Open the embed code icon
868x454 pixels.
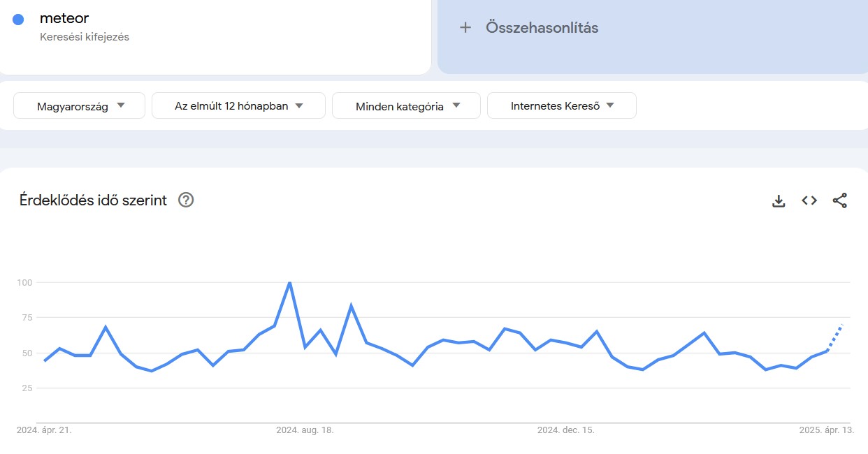tap(809, 201)
